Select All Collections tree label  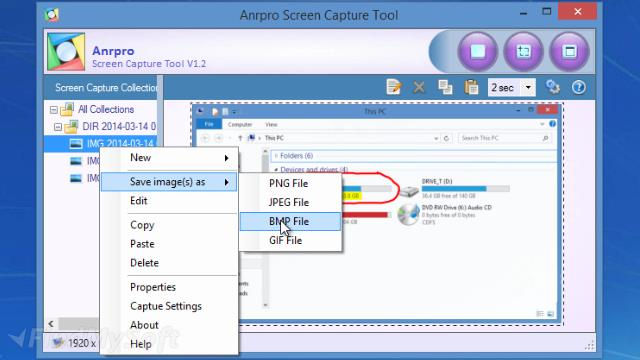coord(106,109)
